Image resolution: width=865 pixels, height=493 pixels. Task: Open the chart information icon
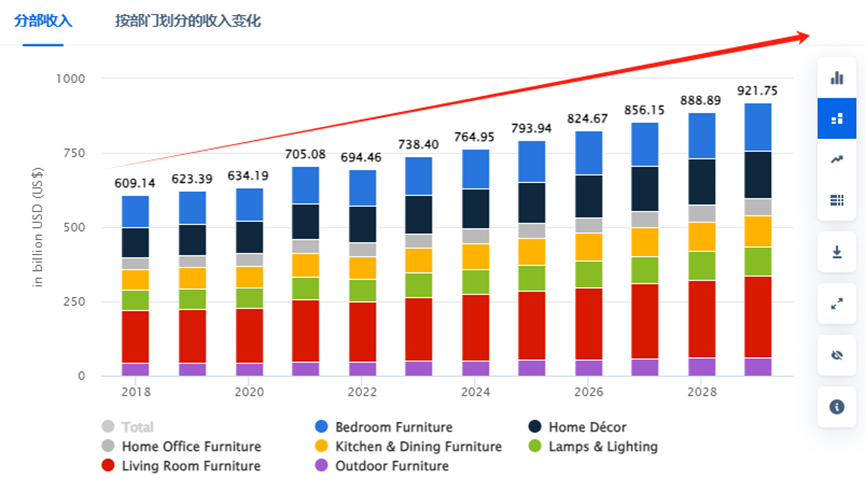pyautogui.click(x=837, y=406)
